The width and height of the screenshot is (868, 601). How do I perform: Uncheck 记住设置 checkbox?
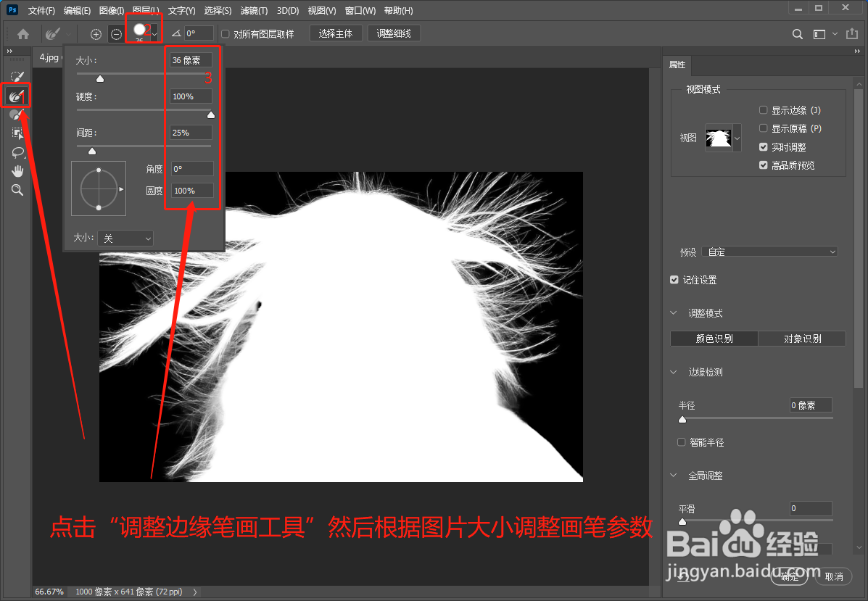[x=674, y=279]
